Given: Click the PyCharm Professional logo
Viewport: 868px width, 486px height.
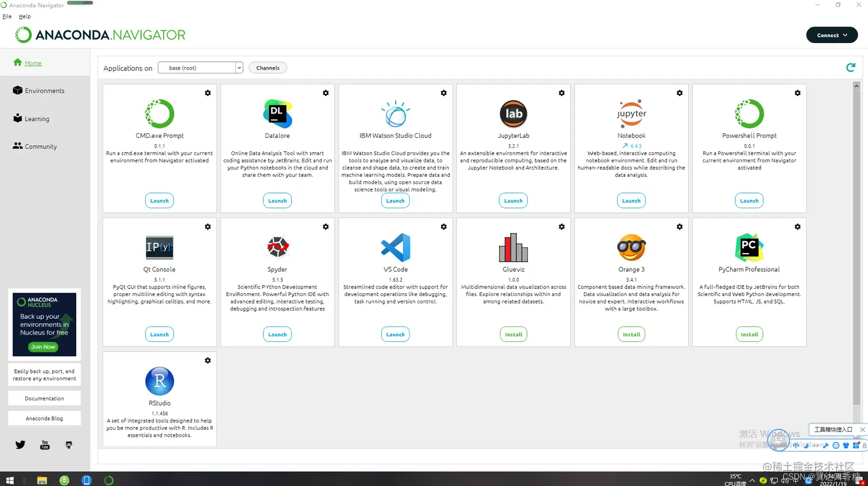Looking at the screenshot, I should tap(749, 247).
